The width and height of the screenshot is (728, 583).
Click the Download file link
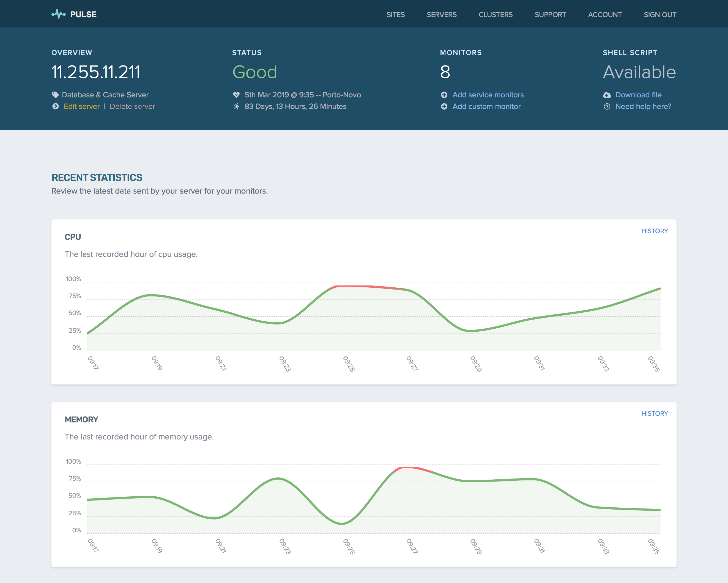[638, 95]
